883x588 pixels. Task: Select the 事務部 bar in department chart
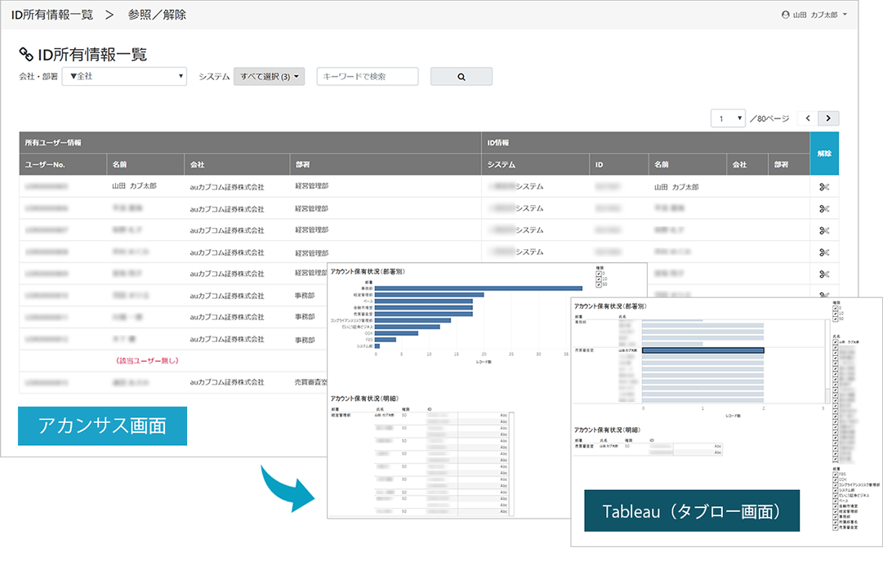coord(479,287)
